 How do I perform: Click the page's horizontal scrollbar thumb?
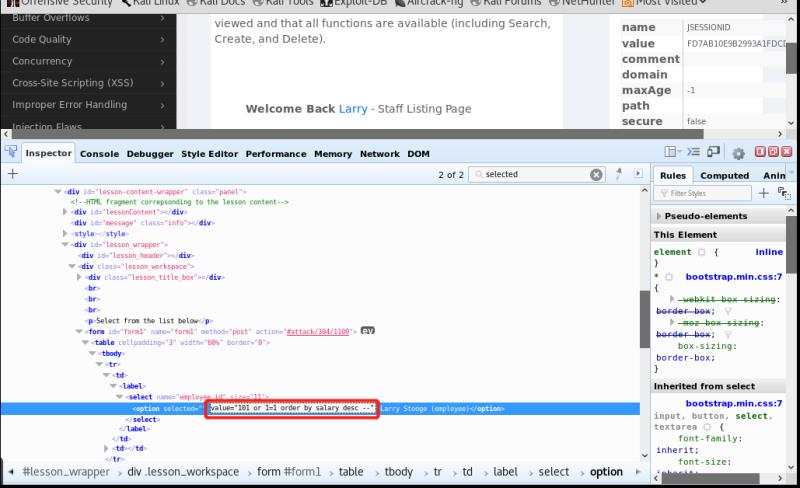click(357, 134)
